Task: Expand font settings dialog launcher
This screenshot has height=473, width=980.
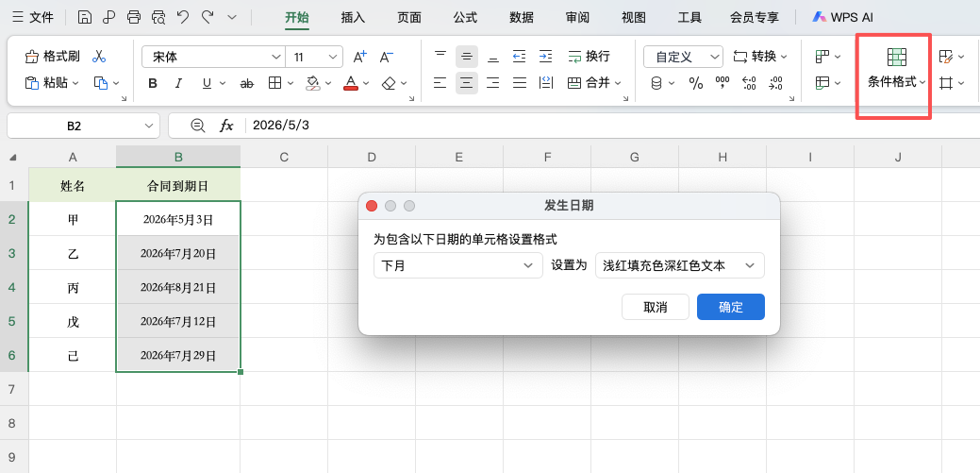Action: pos(410,98)
